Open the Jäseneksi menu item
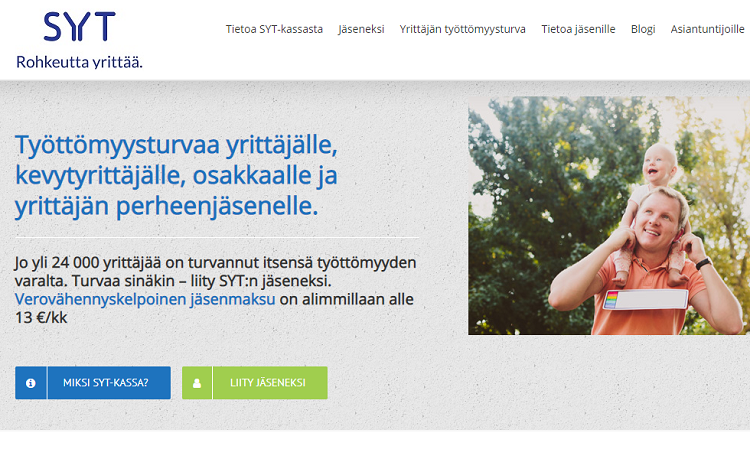 tap(361, 29)
